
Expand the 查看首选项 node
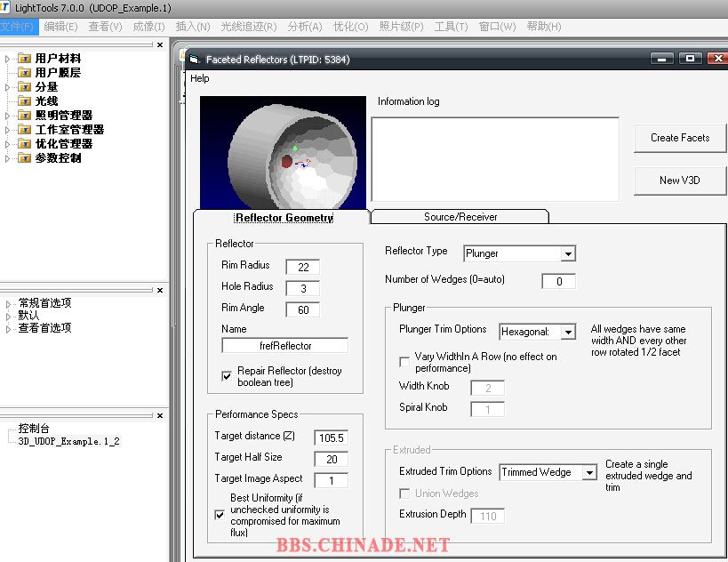[8, 329]
